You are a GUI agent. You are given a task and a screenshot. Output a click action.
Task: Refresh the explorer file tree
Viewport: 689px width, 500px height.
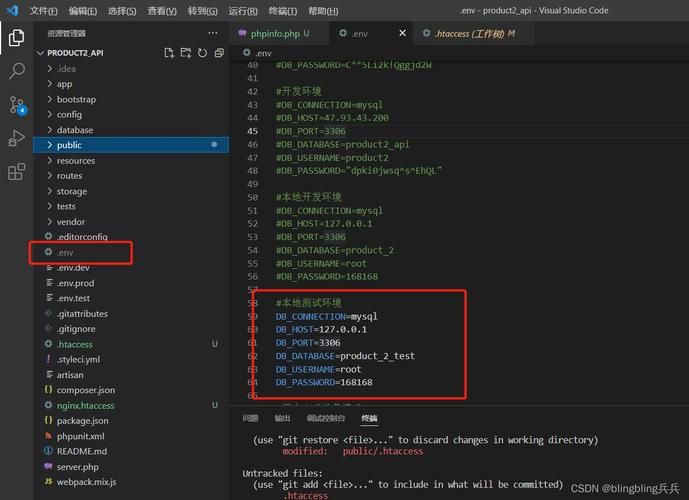(203, 53)
